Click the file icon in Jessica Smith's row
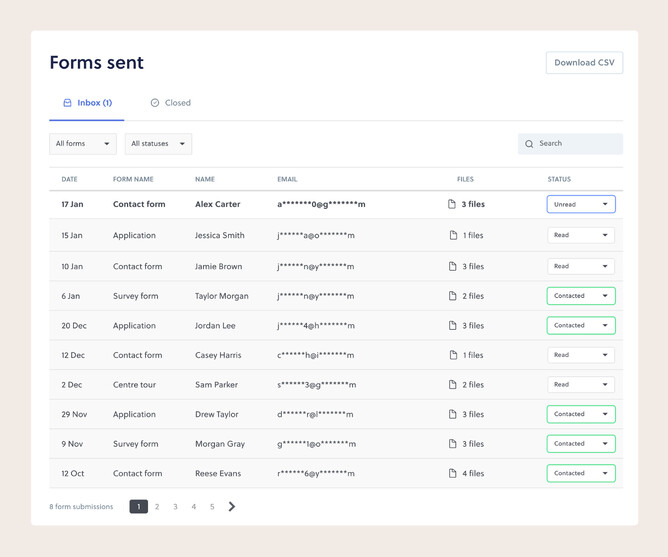 [x=452, y=236]
